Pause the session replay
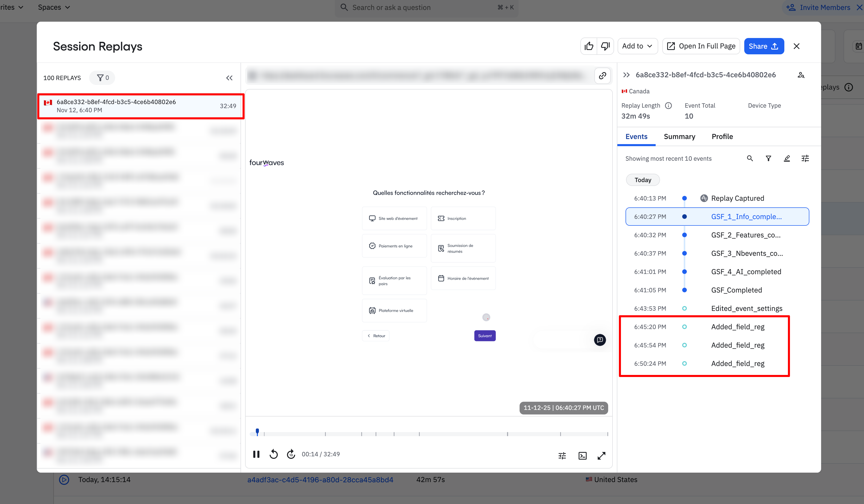The image size is (864, 504). click(x=256, y=454)
